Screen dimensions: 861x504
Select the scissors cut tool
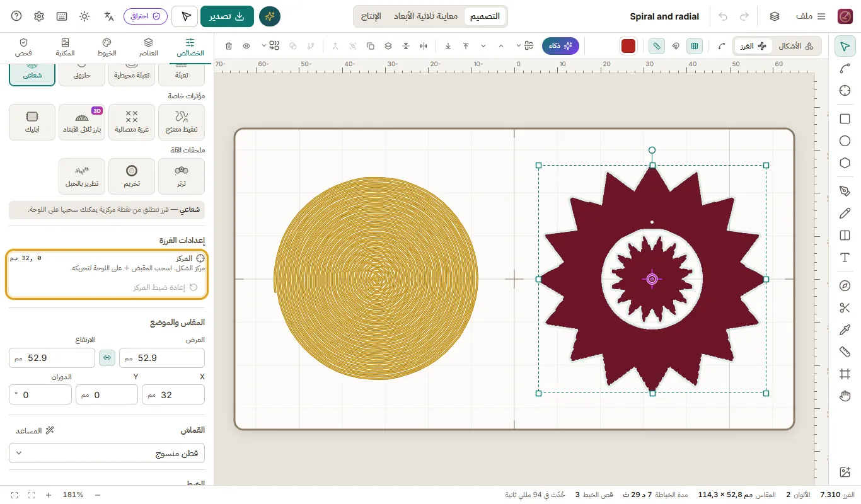pos(845,308)
